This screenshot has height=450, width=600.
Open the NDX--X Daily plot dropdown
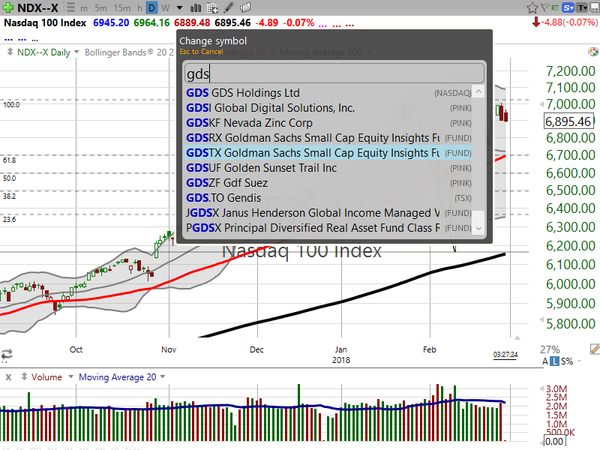77,52
